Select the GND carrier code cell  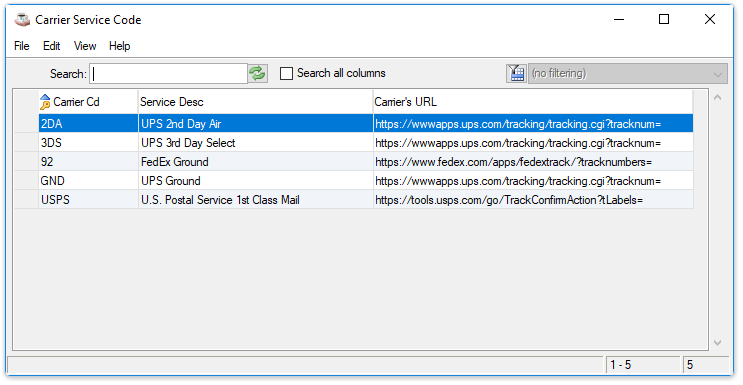pos(88,181)
